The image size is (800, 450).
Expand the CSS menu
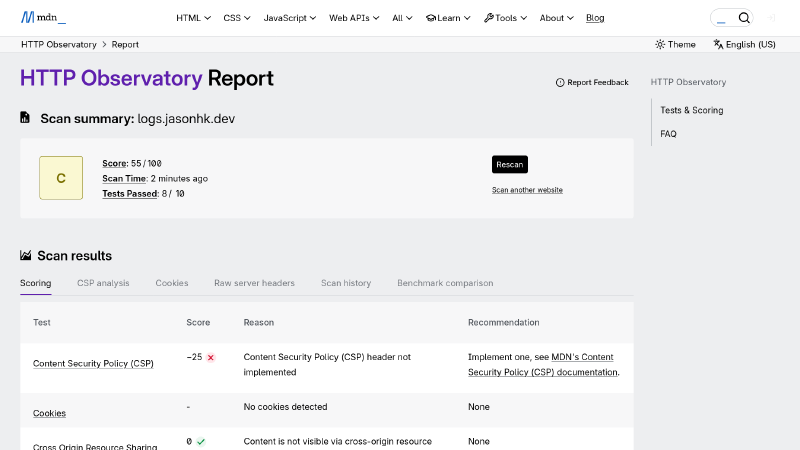tap(236, 18)
